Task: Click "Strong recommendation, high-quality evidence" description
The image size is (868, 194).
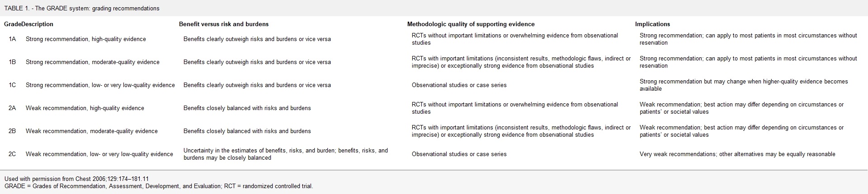Action: (86, 39)
